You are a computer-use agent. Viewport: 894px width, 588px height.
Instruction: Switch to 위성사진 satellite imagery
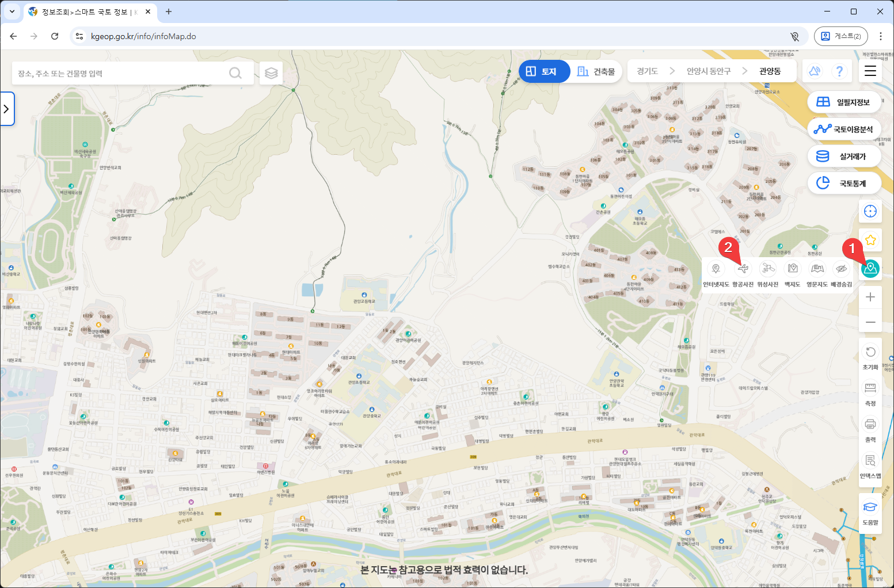[767, 274]
